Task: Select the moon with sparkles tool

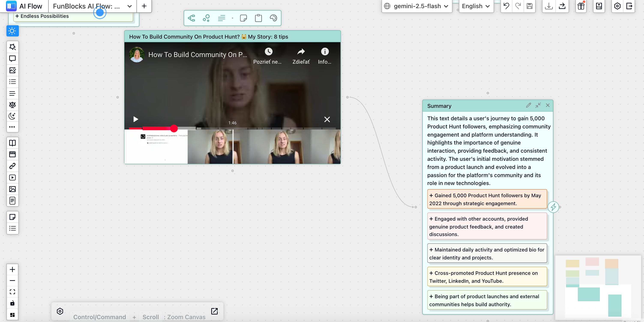Action: click(x=12, y=116)
